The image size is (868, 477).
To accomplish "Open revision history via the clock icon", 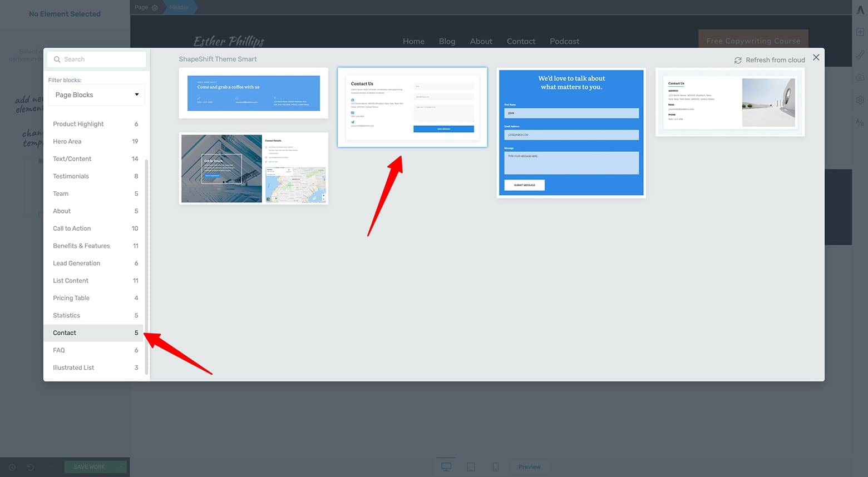I will click(x=13, y=467).
